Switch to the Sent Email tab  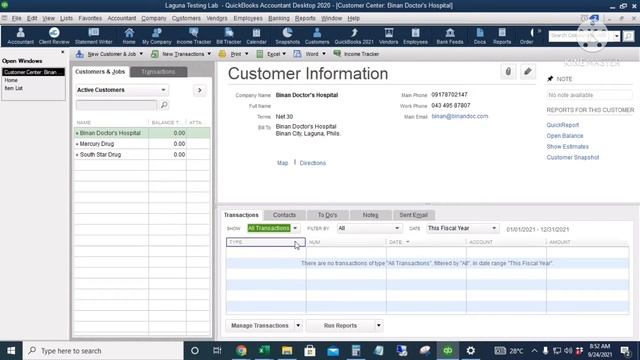413,215
